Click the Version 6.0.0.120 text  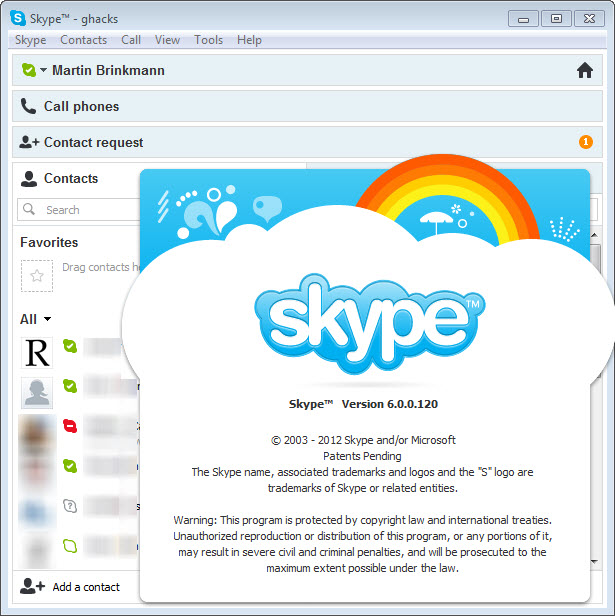point(389,404)
